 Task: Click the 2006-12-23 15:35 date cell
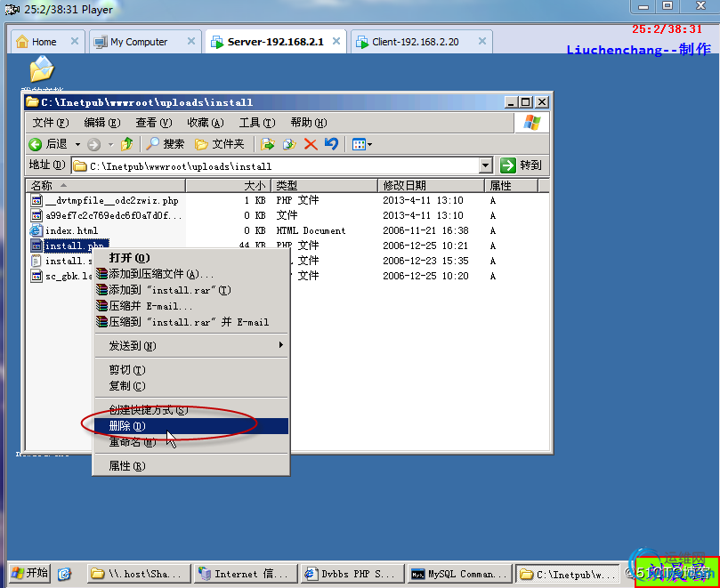[x=425, y=261]
